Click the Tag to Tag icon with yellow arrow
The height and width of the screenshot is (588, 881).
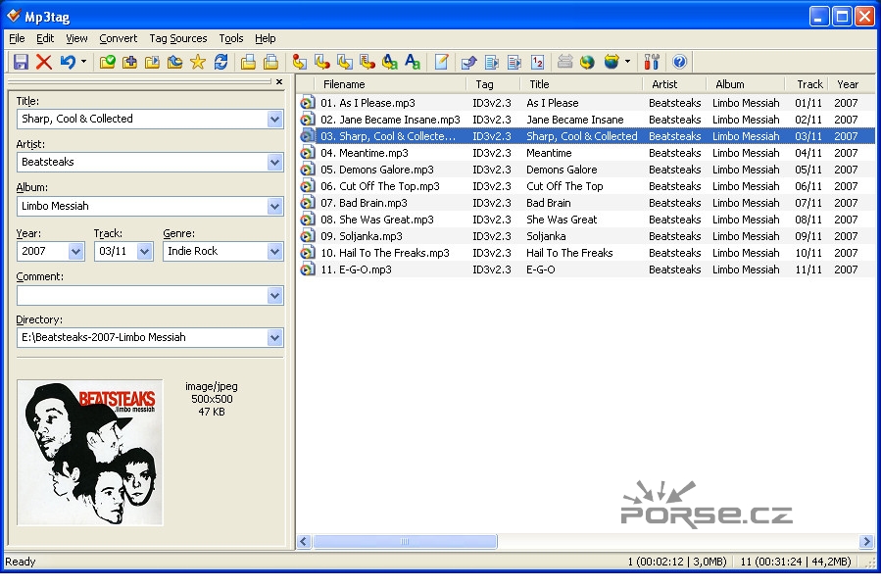click(x=389, y=62)
